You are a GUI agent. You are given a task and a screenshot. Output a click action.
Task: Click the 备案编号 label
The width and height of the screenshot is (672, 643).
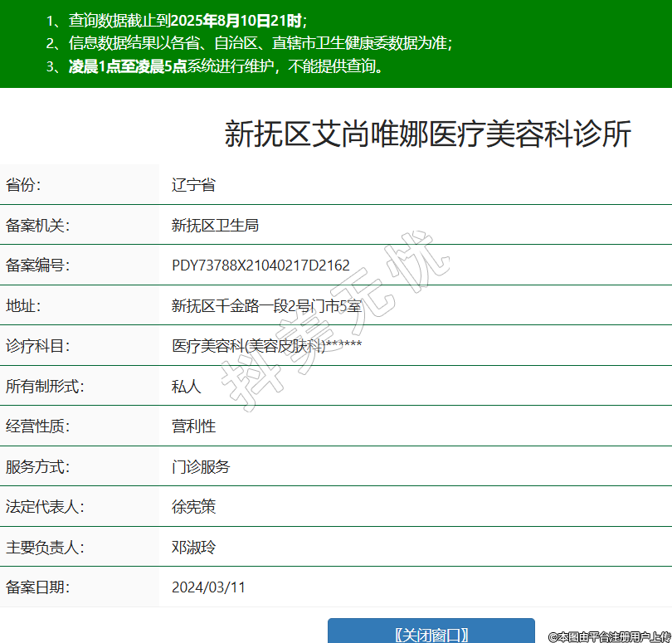(38, 265)
